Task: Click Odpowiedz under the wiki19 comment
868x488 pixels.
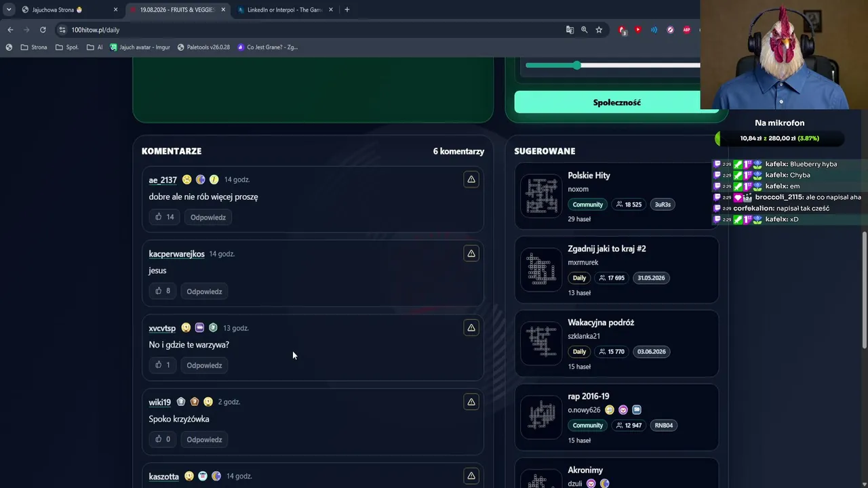Action: tap(204, 439)
